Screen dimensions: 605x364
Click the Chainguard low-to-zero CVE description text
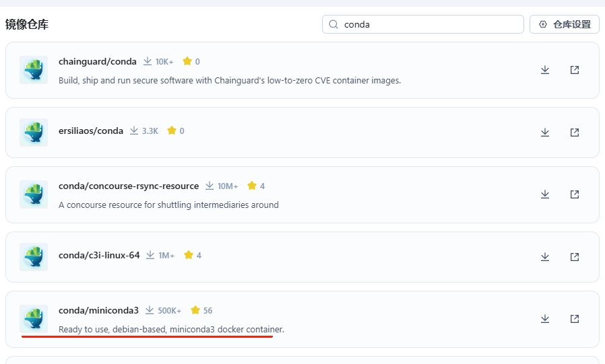[230, 81]
